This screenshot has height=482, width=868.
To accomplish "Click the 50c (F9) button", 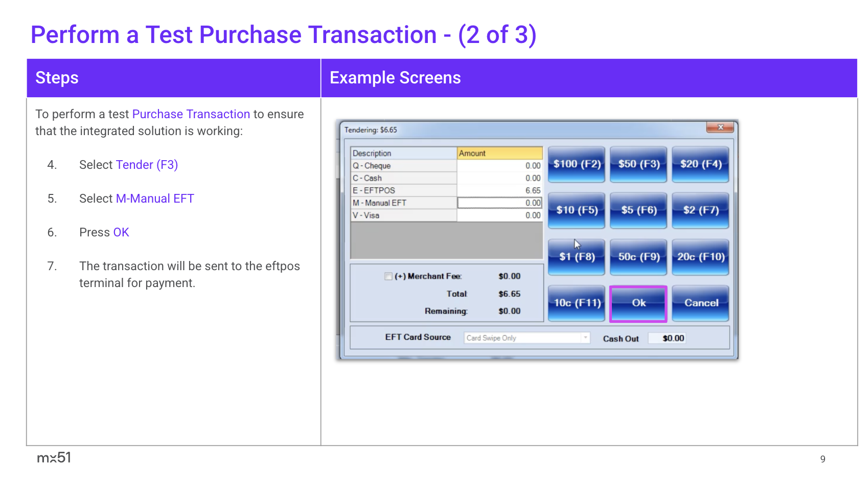I will [638, 257].
